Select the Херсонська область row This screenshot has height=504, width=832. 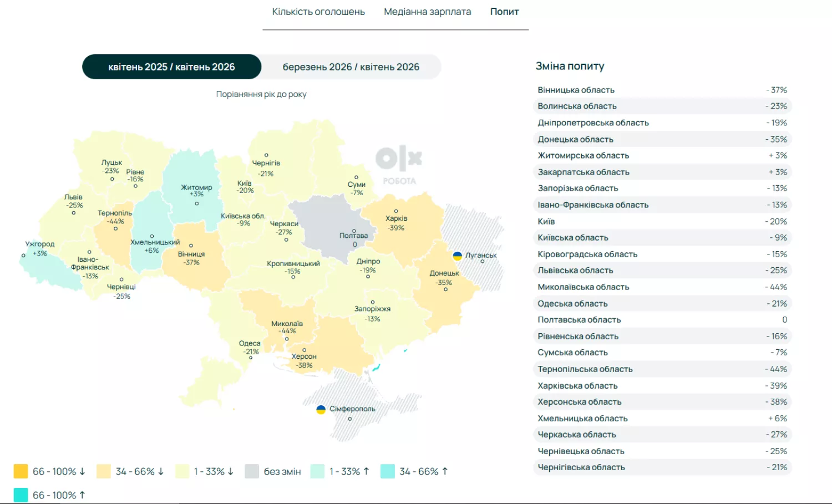click(x=662, y=401)
